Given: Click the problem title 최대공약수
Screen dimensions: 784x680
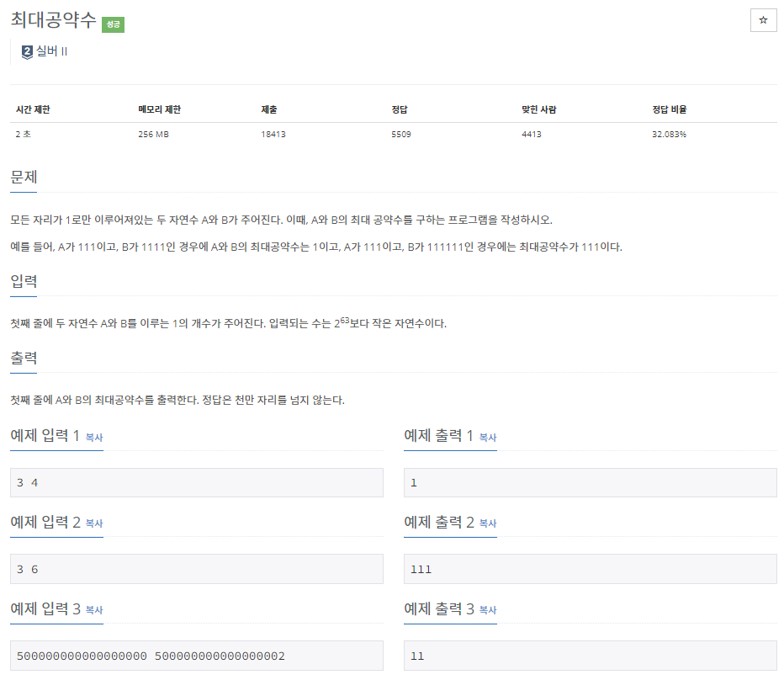Looking at the screenshot, I should pos(53,20).
